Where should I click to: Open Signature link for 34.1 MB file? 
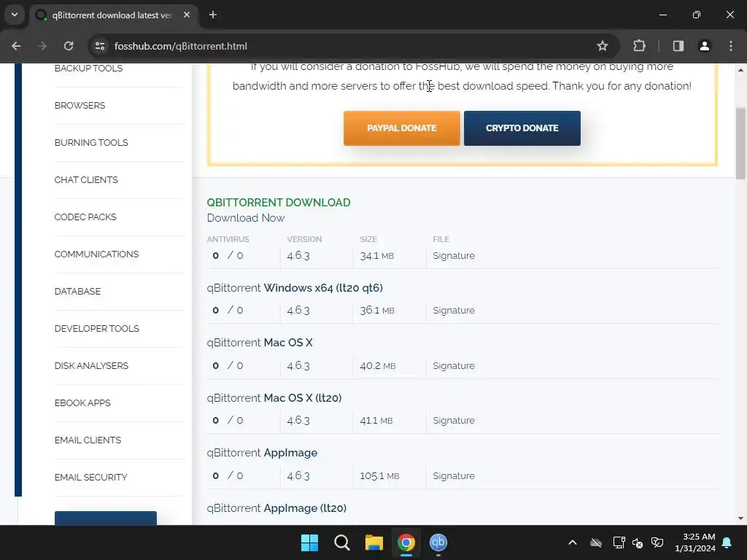[454, 256]
